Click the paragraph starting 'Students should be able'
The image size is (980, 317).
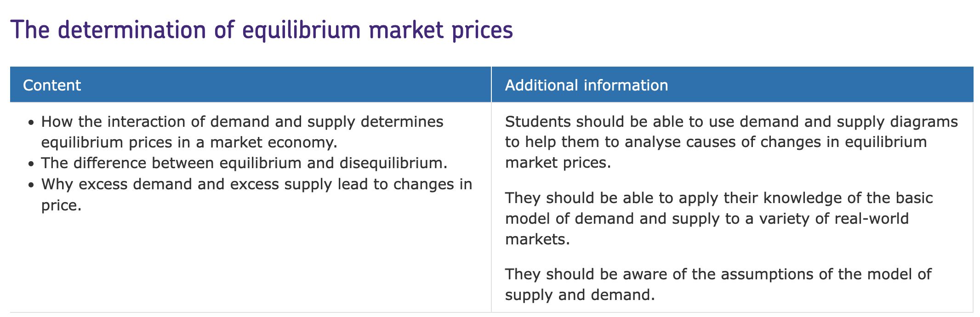point(731,142)
